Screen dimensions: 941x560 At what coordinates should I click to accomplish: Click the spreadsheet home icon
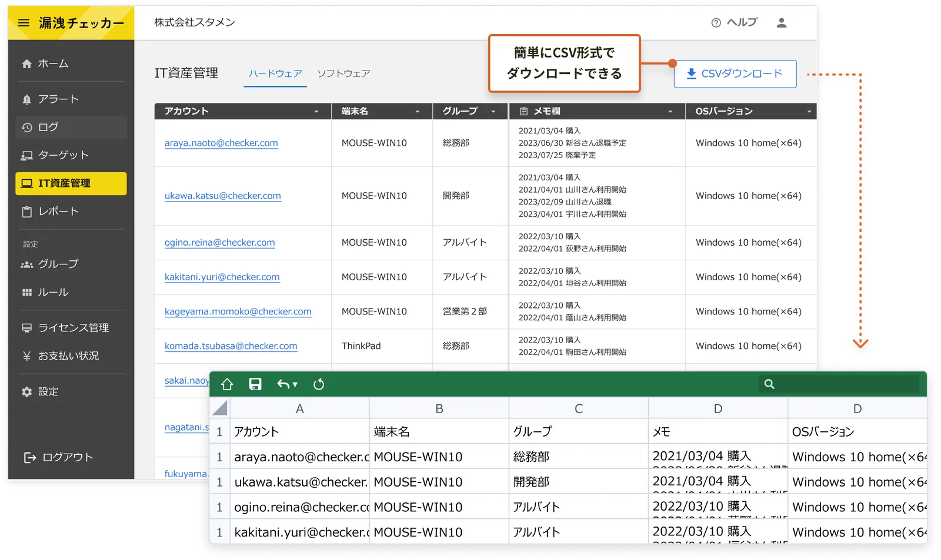227,384
